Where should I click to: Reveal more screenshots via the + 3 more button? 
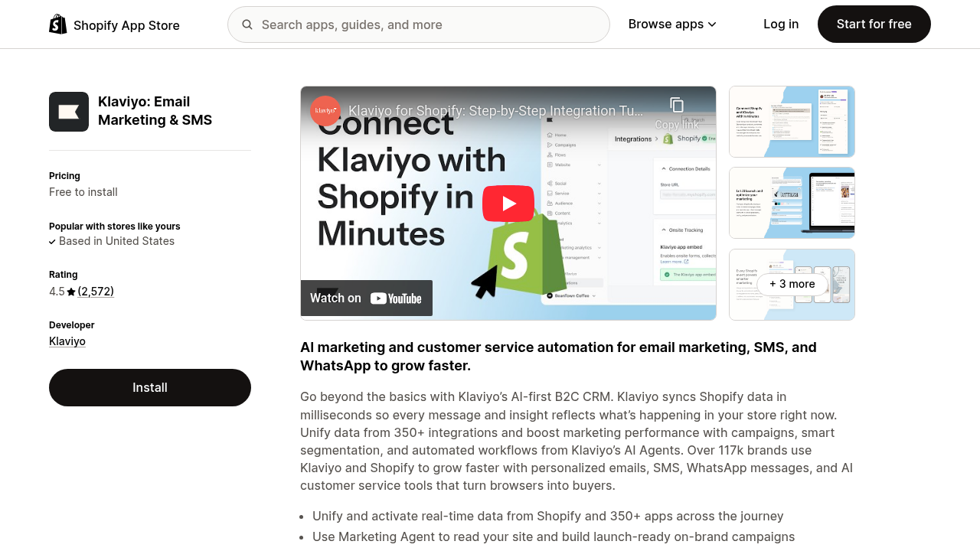click(792, 284)
